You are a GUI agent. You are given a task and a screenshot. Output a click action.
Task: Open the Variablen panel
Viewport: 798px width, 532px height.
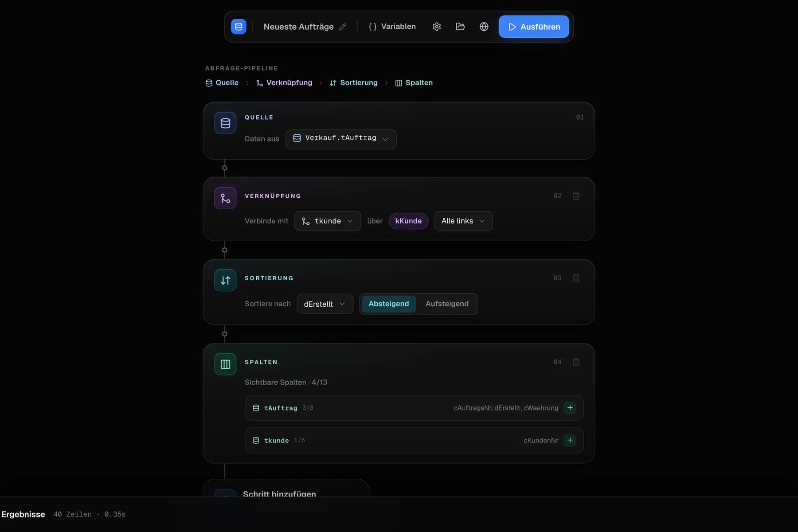pos(392,27)
